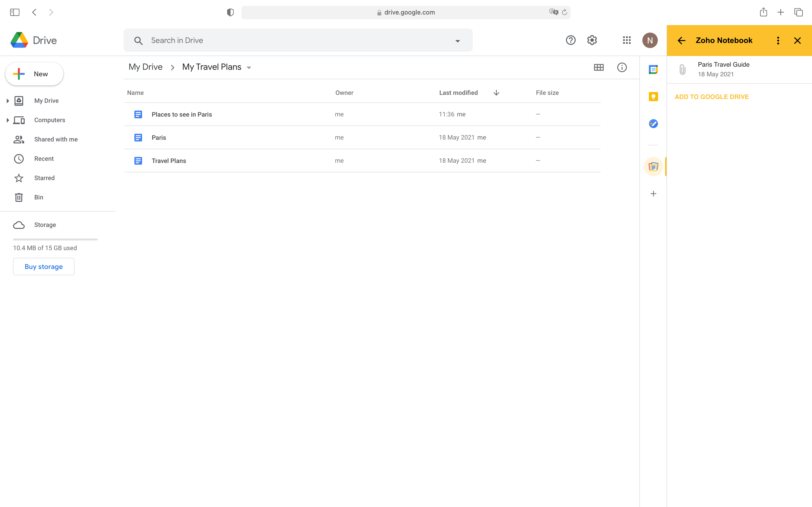This screenshot has width=812, height=507.
Task: Expand the Computers sidebar section
Action: click(8, 120)
